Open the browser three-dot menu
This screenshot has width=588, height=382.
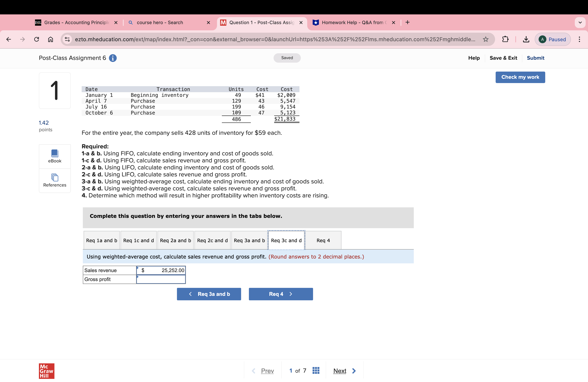pos(580,39)
